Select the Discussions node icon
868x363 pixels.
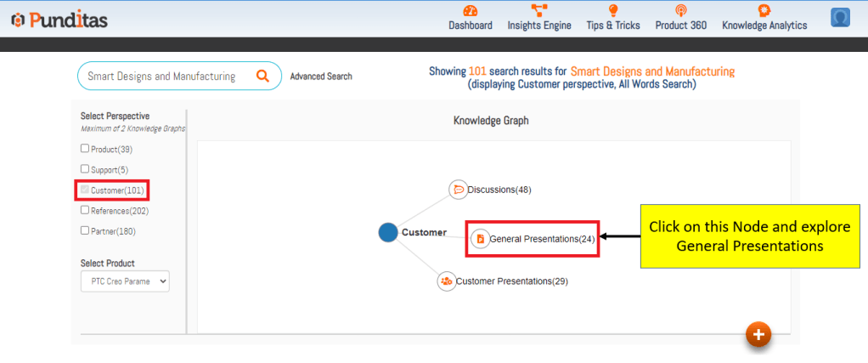tap(458, 189)
